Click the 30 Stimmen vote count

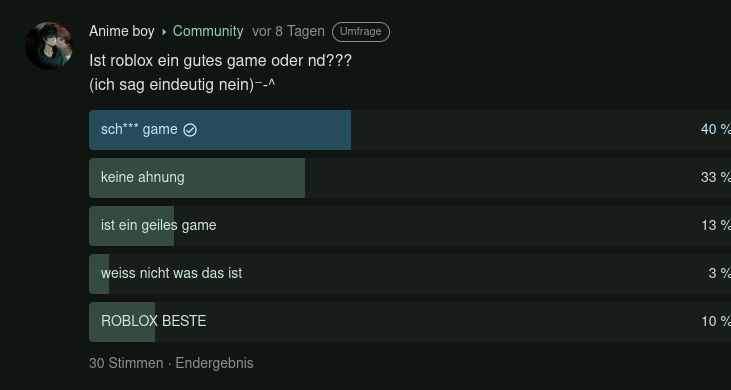(126, 363)
